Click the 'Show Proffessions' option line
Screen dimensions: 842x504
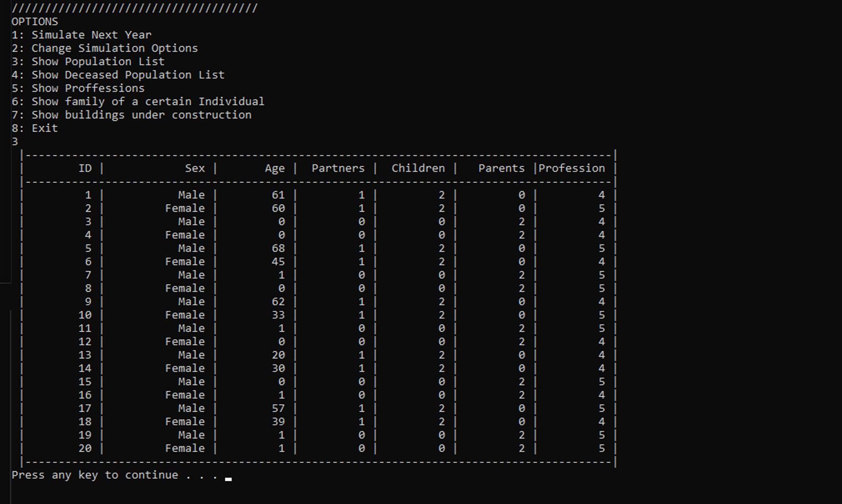pos(78,88)
